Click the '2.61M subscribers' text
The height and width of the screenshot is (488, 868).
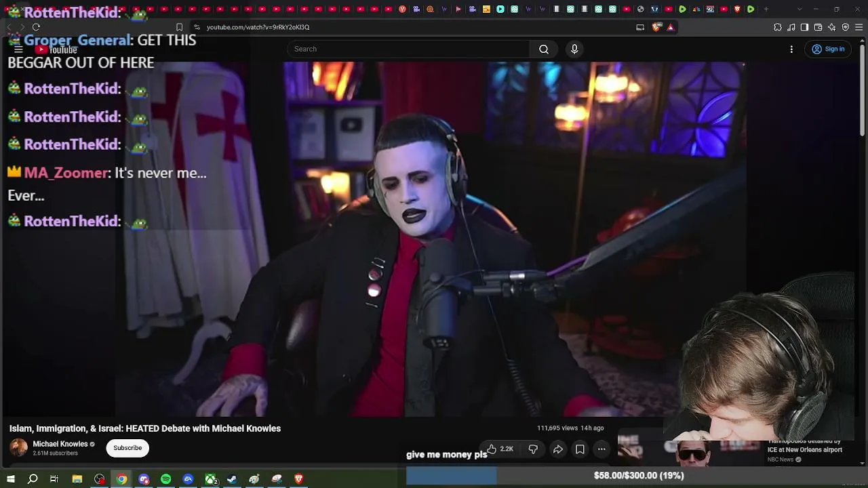[55, 453]
